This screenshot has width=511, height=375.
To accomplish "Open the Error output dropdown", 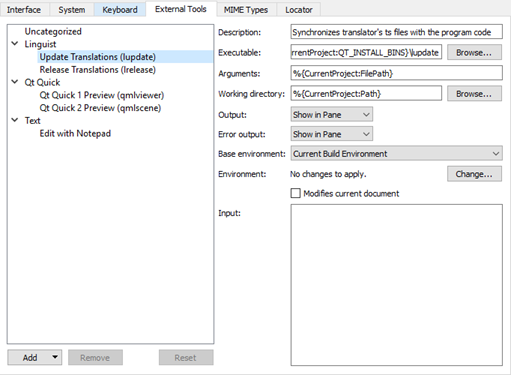I will (x=332, y=134).
